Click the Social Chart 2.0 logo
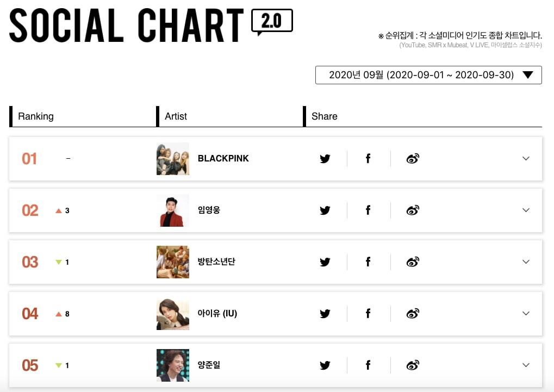The width and height of the screenshot is (554, 392). (151, 25)
